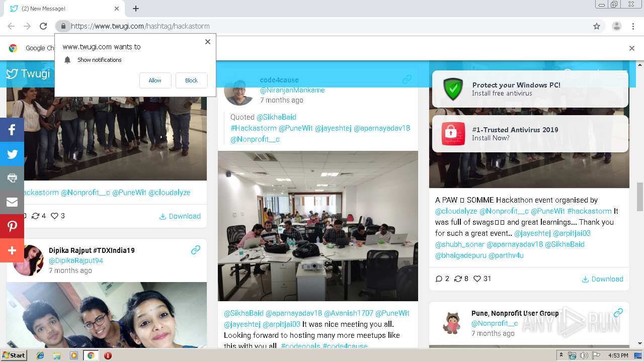Show hidden system tray icons arrow

561,355
